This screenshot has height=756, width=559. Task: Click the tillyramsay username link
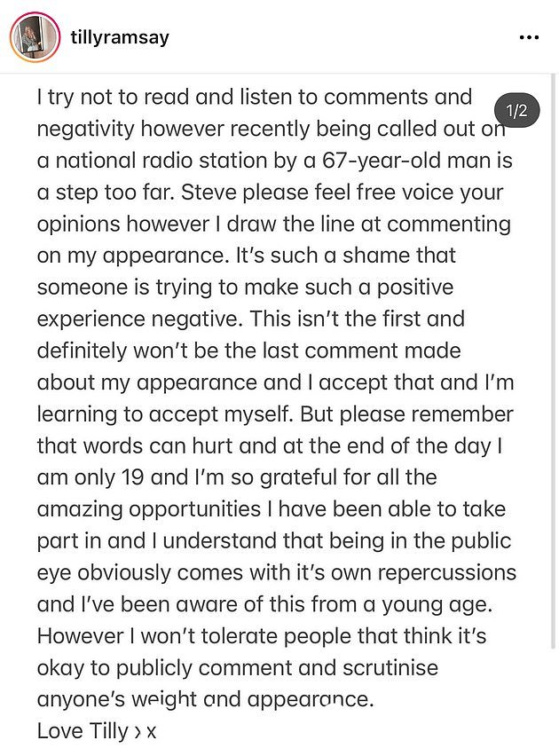120,37
